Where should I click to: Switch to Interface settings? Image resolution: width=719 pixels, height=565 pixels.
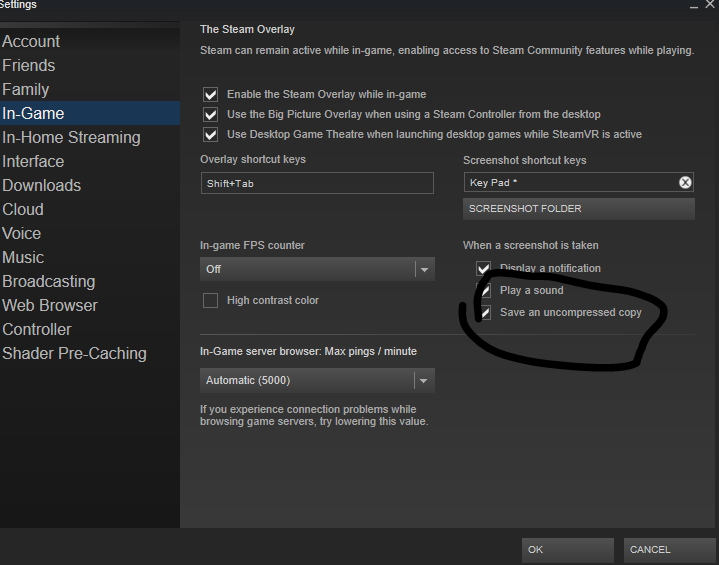pyautogui.click(x=90, y=161)
